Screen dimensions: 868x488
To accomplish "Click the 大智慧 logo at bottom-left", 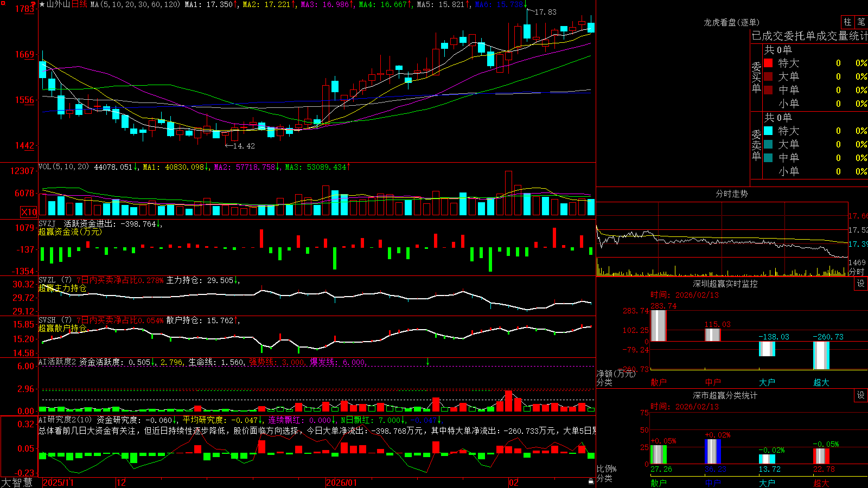I will coord(17,483).
